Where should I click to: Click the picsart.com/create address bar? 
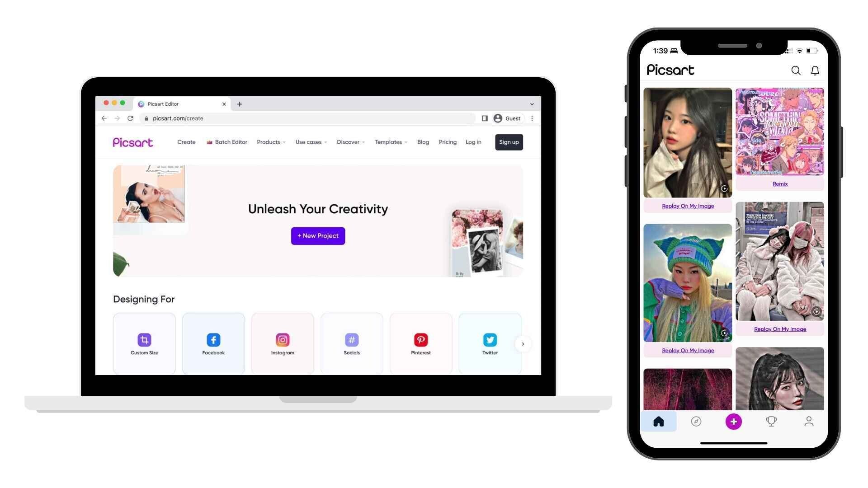pos(177,118)
